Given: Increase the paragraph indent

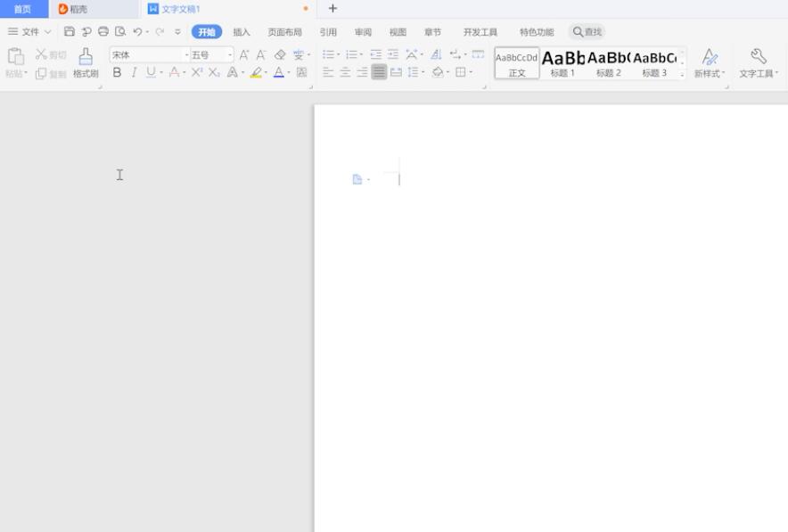Looking at the screenshot, I should (x=393, y=54).
